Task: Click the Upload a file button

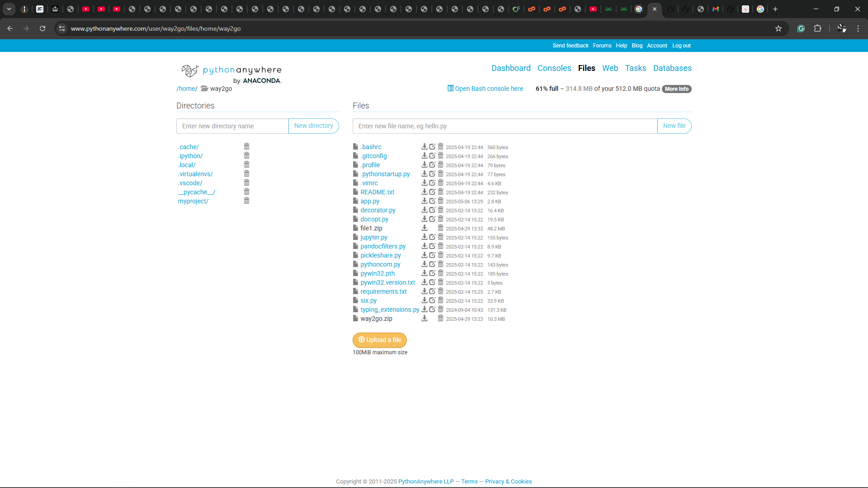Action: coord(379,340)
